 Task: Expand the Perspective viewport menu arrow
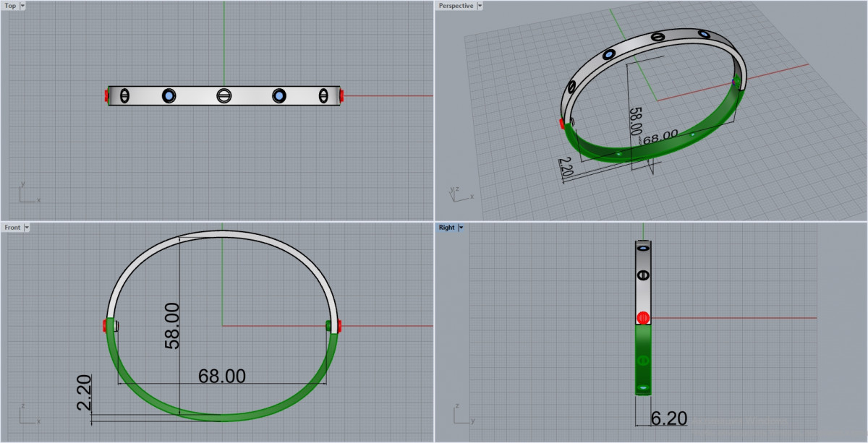click(x=480, y=6)
